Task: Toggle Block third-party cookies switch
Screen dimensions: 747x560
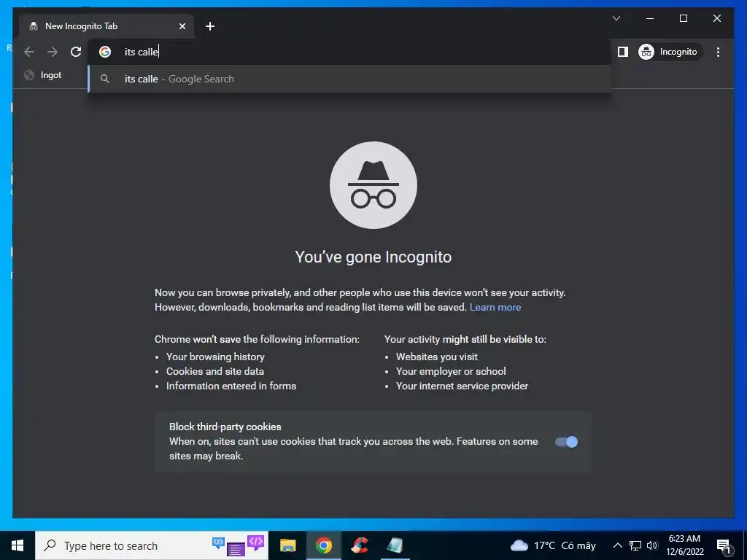Action: pos(566,442)
